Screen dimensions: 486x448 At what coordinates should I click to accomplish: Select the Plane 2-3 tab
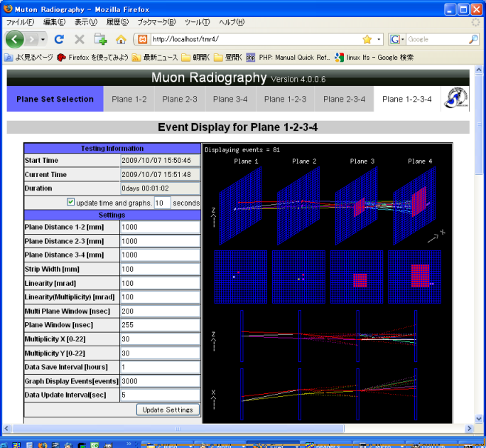[180, 99]
